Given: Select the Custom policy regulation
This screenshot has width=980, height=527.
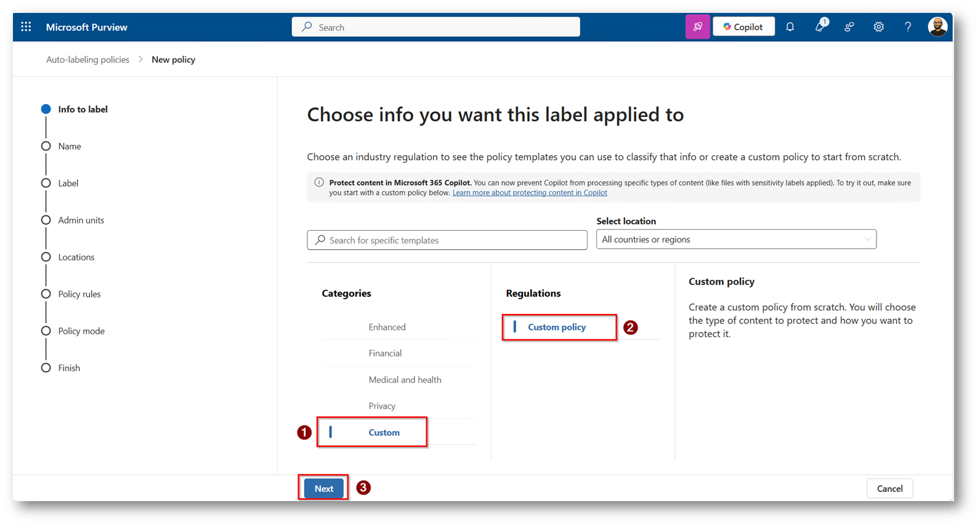Looking at the screenshot, I should pos(557,328).
